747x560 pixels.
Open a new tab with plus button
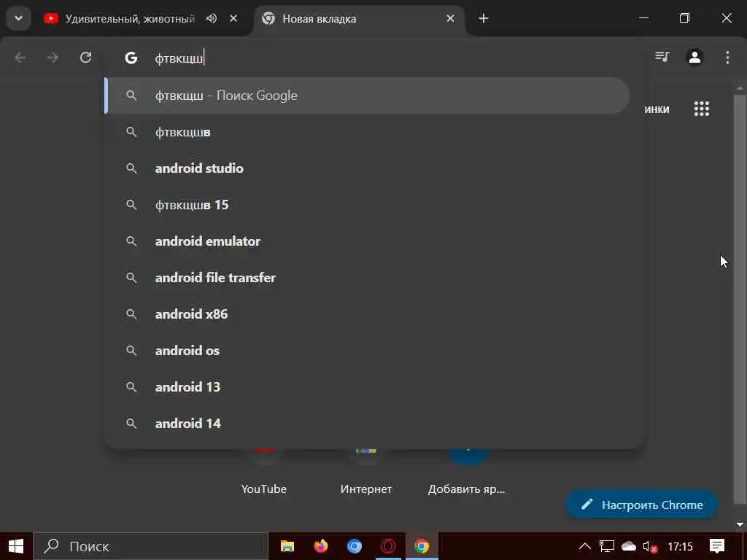coord(484,18)
